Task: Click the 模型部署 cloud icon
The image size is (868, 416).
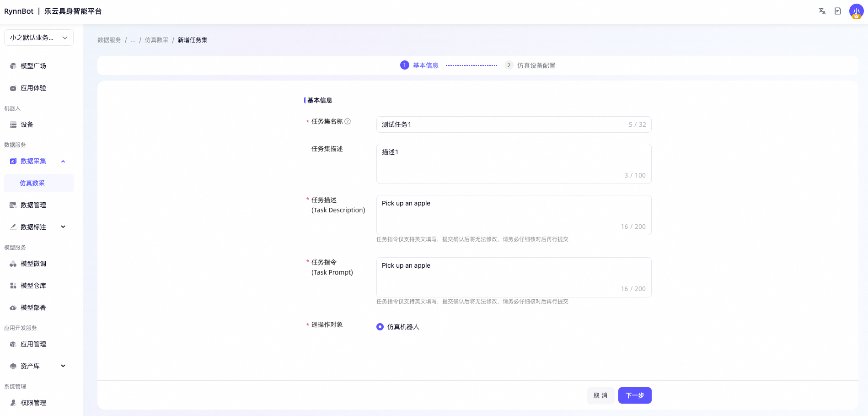Action: (x=13, y=308)
